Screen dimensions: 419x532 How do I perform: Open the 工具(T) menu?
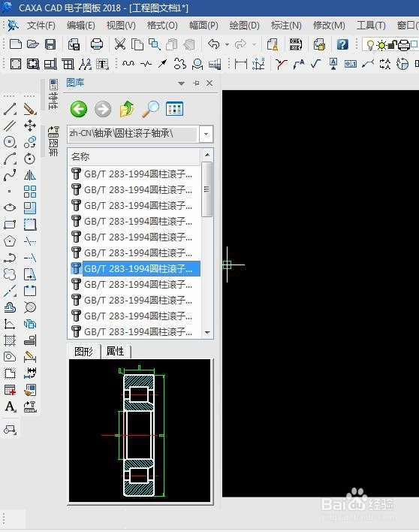coord(371,26)
